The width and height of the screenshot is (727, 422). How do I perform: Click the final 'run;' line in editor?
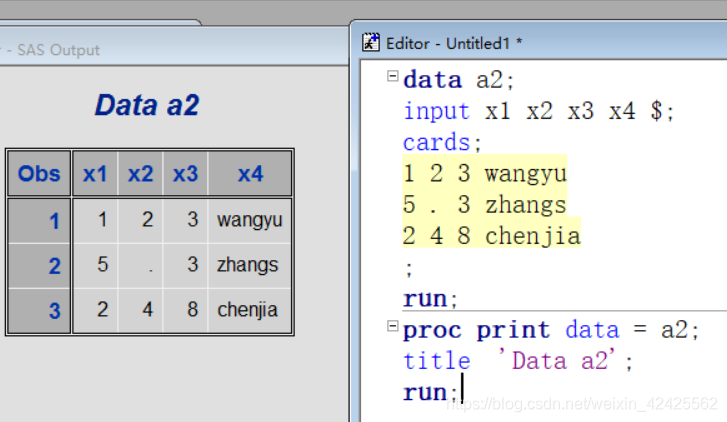pos(430,392)
